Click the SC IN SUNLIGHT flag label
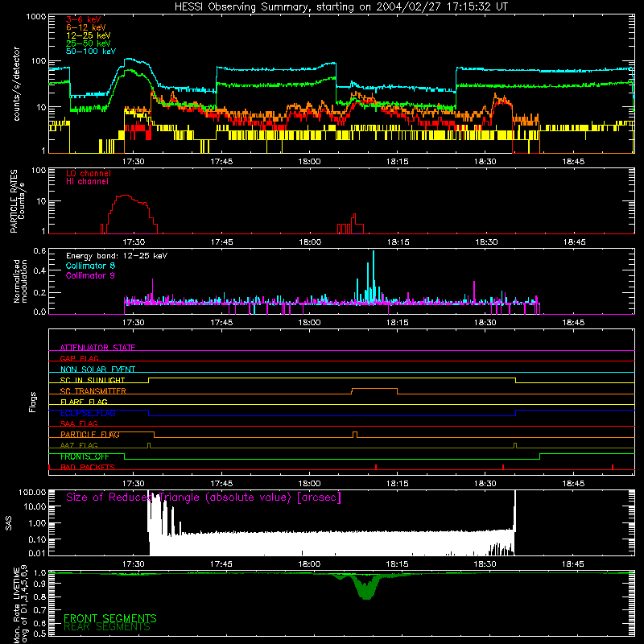The image size is (644, 644). 92,380
